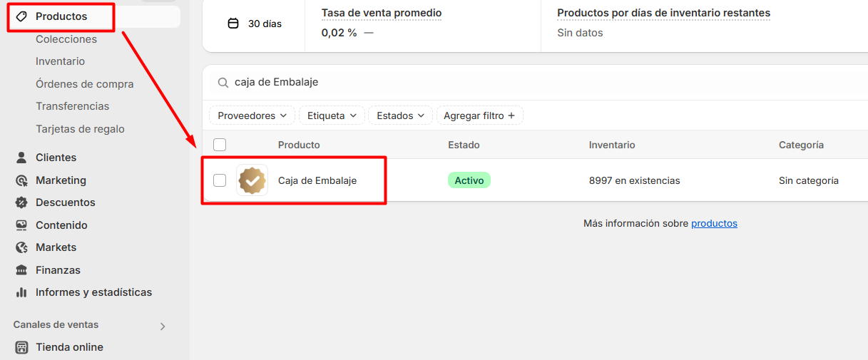Click the Finanzas bank icon
The width and height of the screenshot is (868, 360).
[x=21, y=270]
